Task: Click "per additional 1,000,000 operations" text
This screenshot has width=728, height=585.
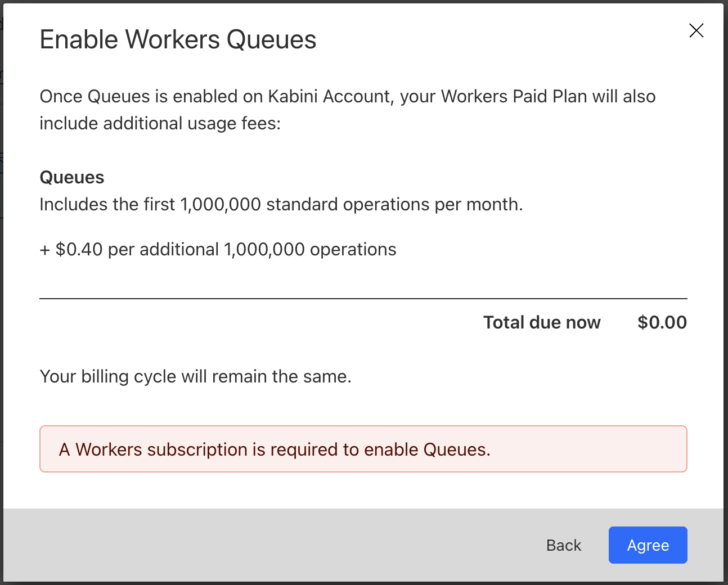Action: (x=252, y=249)
